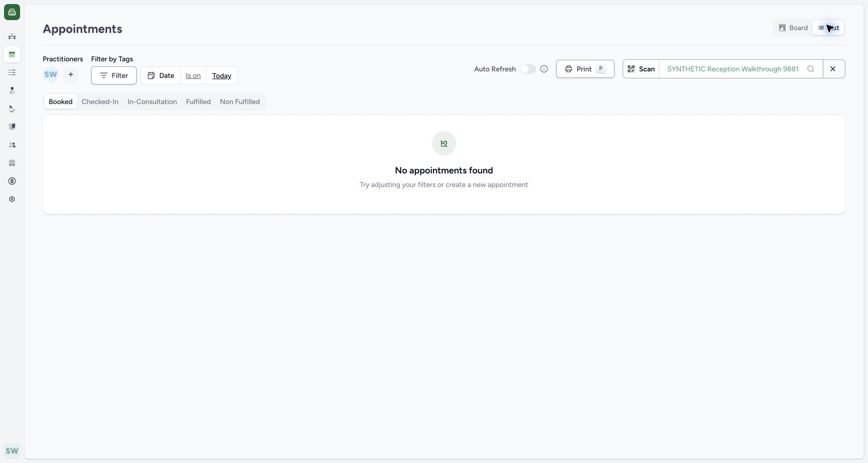Click the SW practitioner avatar filter
This screenshot has width=868, height=463.
pos(51,74)
